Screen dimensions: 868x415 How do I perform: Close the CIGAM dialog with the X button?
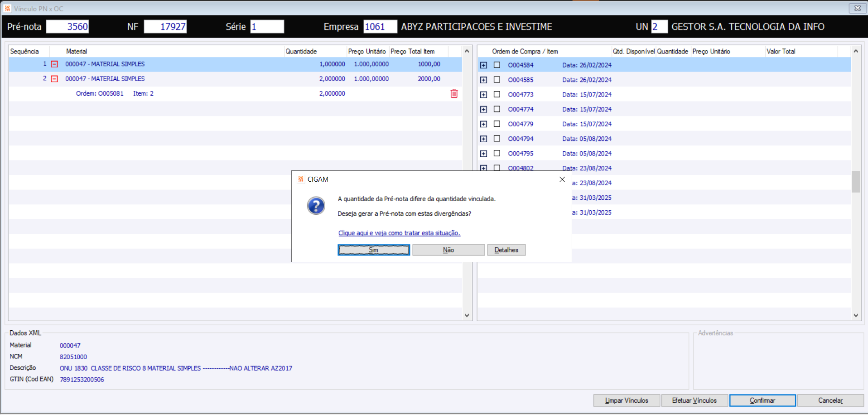562,179
